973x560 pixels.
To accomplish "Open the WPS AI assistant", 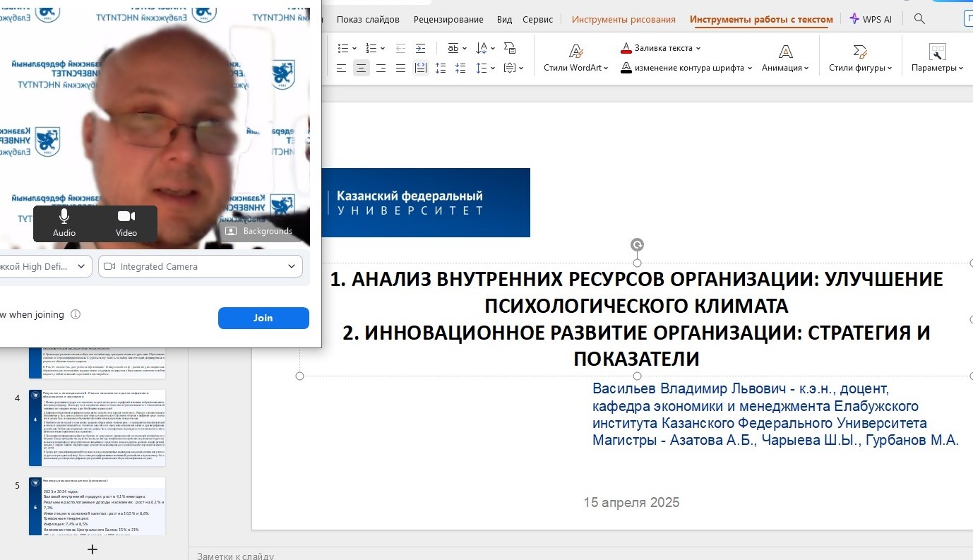I will (871, 19).
